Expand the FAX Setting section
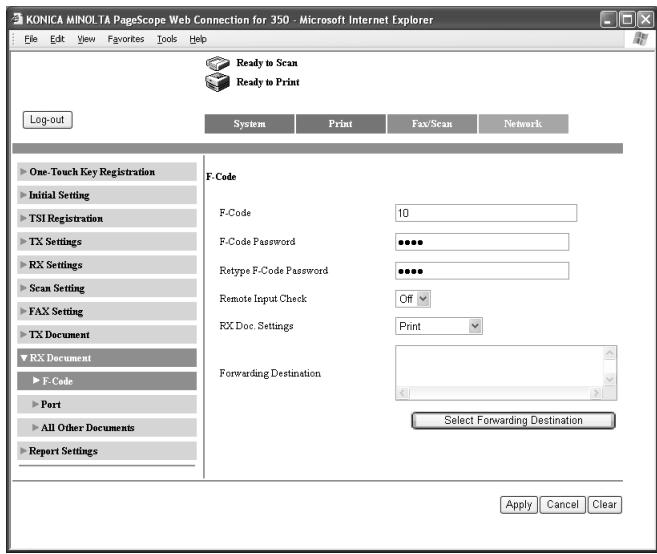This screenshot has width=657, height=554. click(107, 311)
